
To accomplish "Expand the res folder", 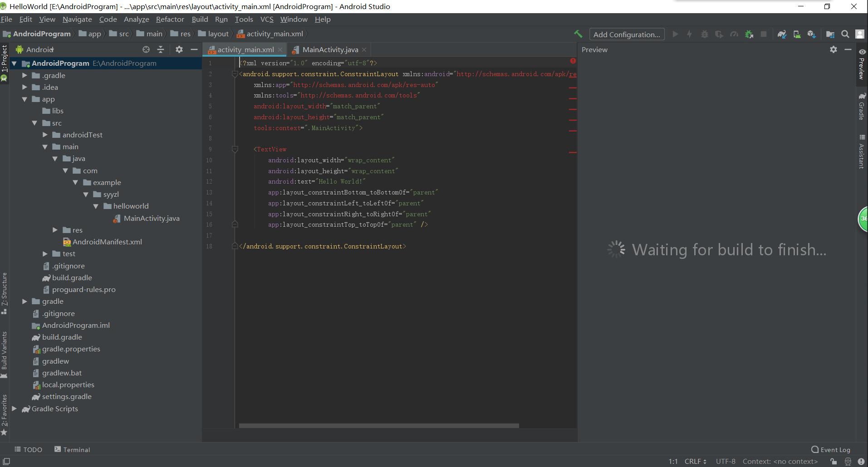I will (55, 230).
